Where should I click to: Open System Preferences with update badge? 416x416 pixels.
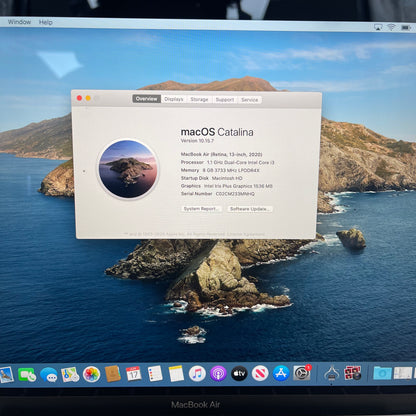point(302,373)
